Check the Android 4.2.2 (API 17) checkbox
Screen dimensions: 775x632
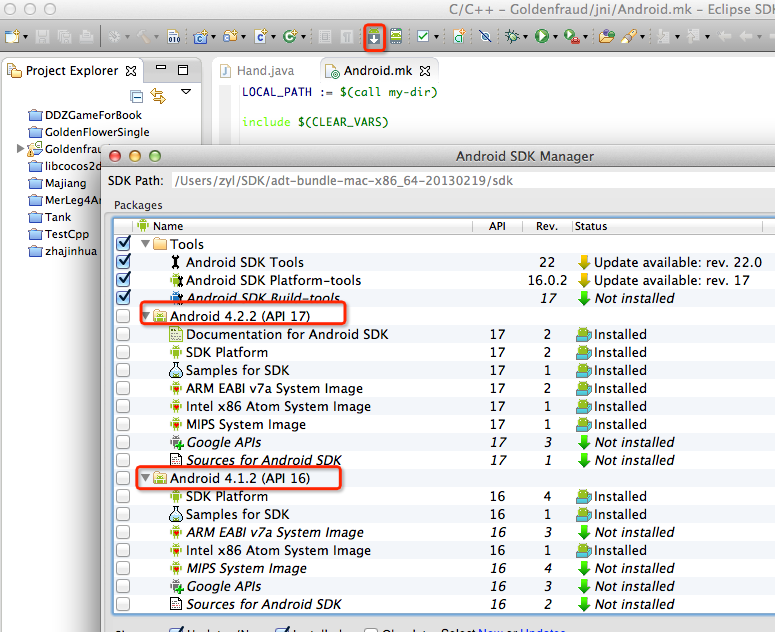click(x=123, y=316)
